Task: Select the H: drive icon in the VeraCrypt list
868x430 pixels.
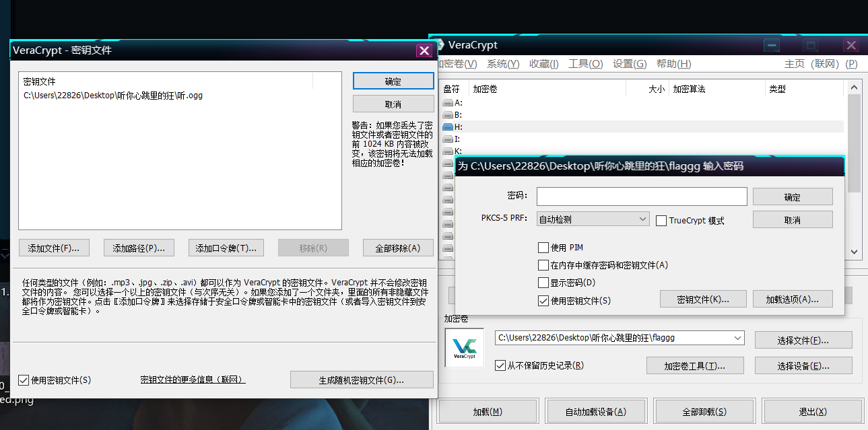Action: [x=448, y=127]
